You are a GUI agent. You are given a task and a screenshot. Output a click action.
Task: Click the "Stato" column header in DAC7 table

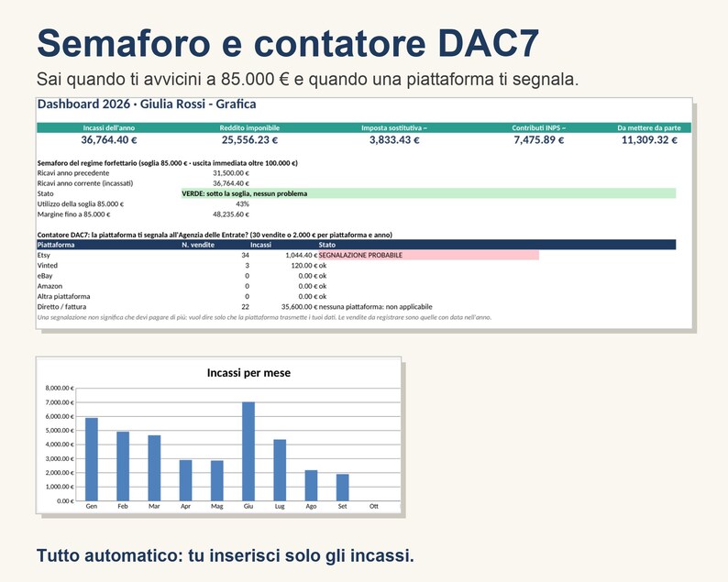[326, 245]
